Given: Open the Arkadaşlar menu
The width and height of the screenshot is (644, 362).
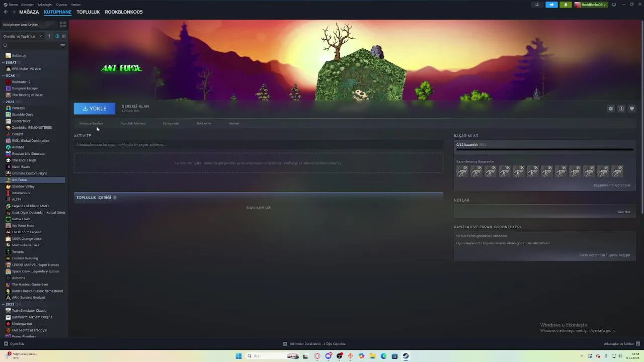Looking at the screenshot, I should [x=45, y=5].
